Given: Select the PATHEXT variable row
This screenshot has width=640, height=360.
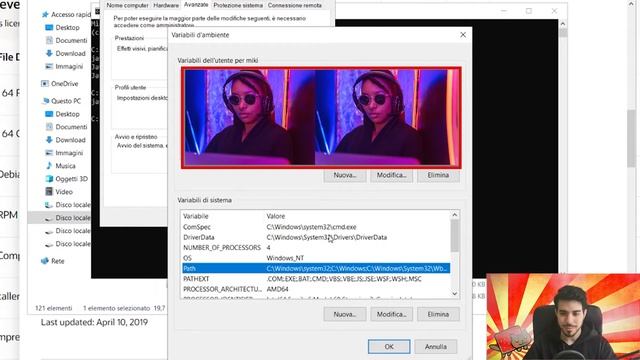Looking at the screenshot, I should tap(316, 279).
